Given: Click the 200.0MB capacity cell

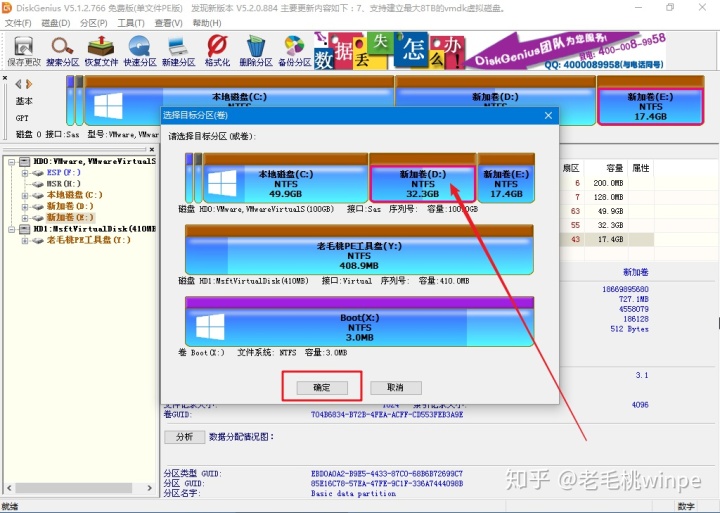Looking at the screenshot, I should pos(608,183).
